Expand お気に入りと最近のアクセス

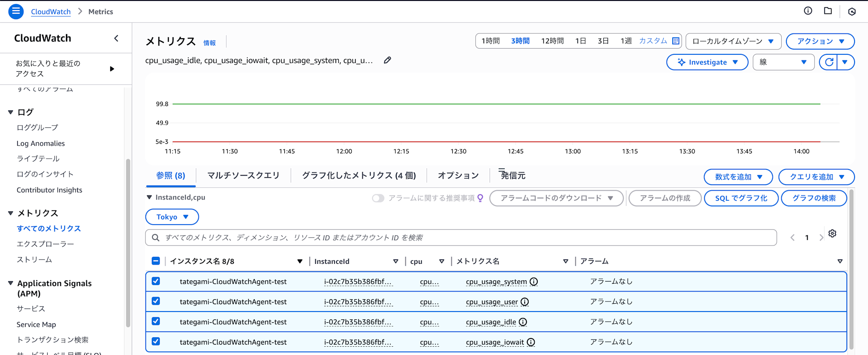point(112,69)
